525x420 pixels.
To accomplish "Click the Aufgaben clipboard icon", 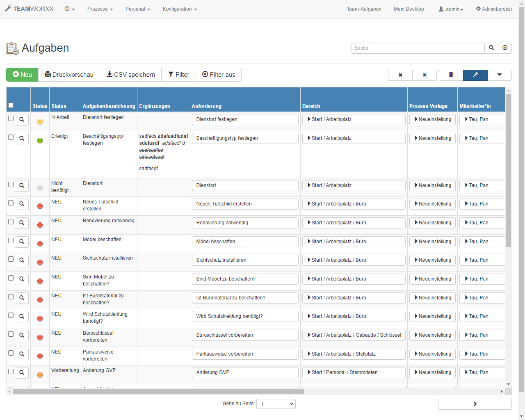I will click(x=12, y=48).
